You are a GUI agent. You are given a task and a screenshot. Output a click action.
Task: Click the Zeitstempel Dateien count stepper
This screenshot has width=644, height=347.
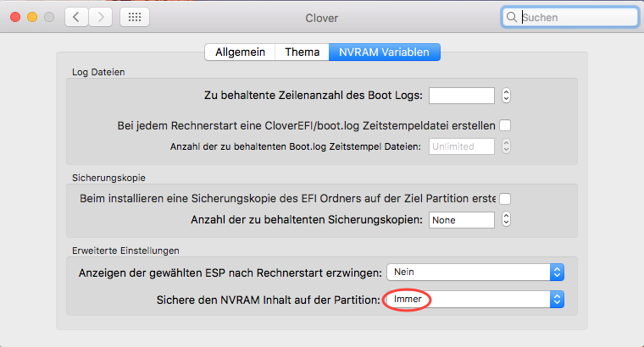[506, 146]
